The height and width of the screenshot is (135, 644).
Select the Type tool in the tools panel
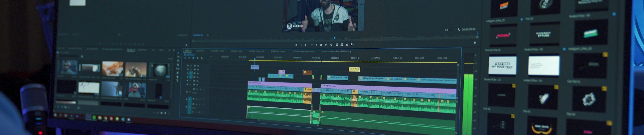pos(177,81)
